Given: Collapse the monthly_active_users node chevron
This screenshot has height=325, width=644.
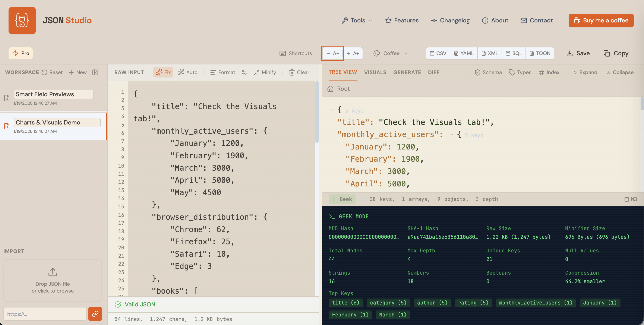Looking at the screenshot, I should coord(451,135).
